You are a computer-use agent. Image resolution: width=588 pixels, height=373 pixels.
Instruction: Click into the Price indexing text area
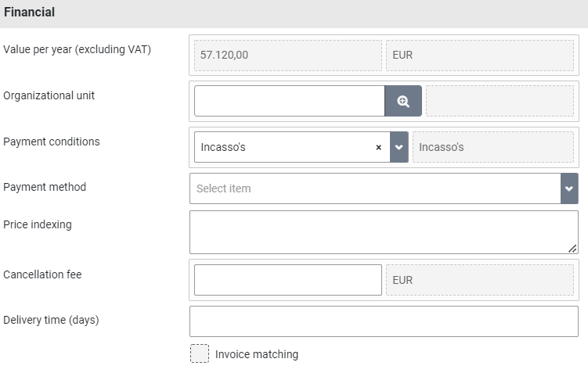(382, 231)
